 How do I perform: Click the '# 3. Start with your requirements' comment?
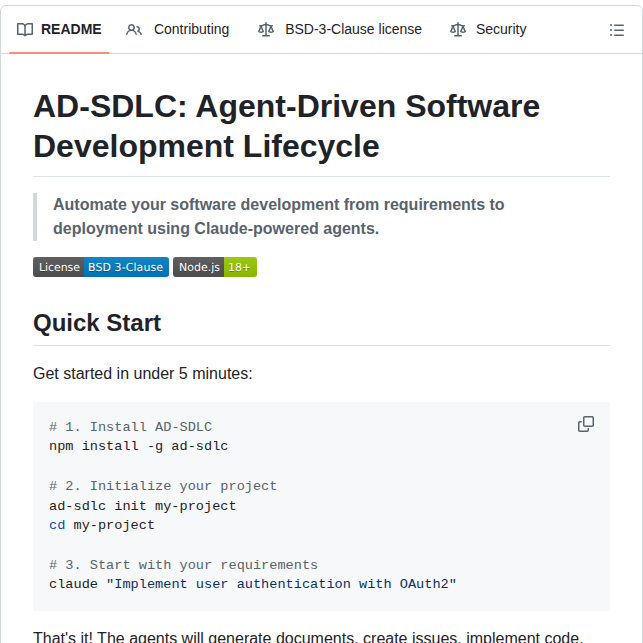point(183,565)
